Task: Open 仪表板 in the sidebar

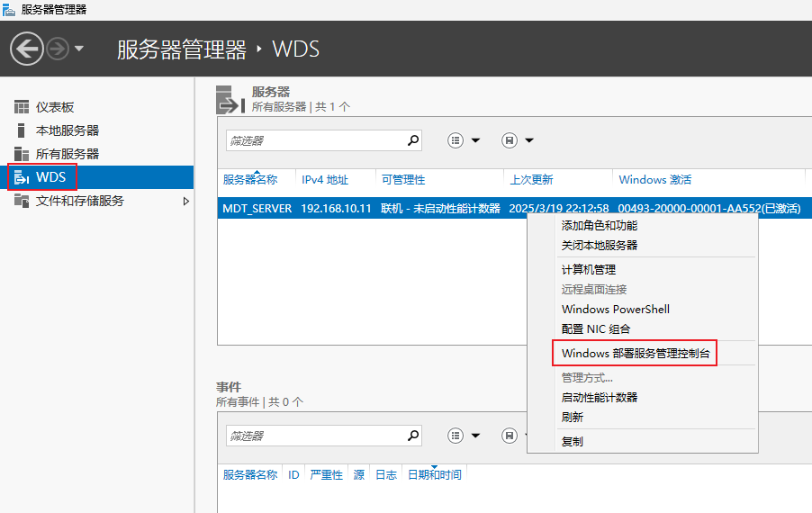Action: pyautogui.click(x=55, y=107)
